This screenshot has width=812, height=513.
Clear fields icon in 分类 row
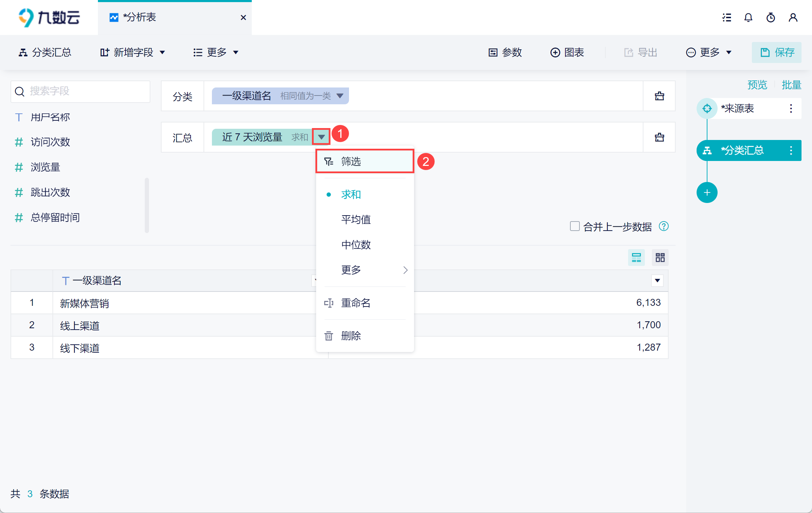(x=660, y=96)
